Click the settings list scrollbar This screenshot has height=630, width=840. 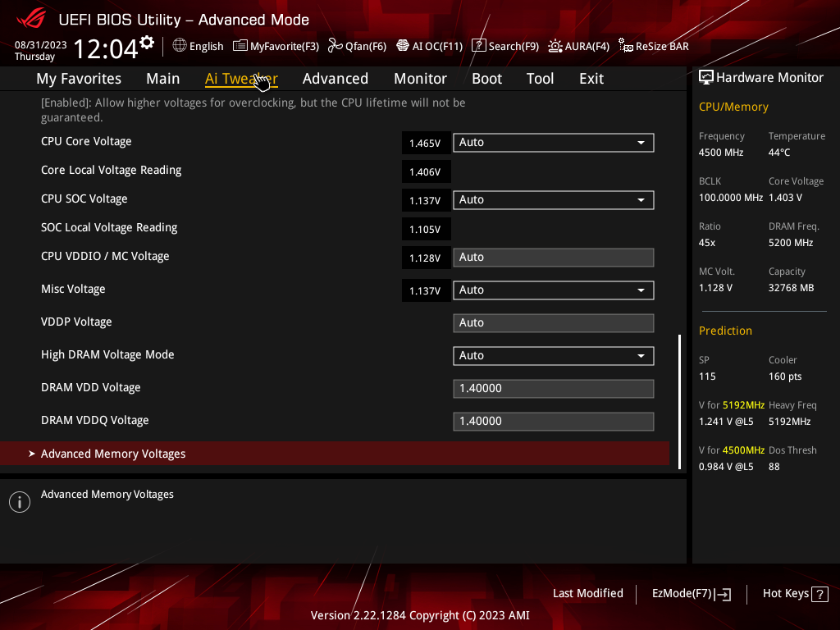point(679,402)
